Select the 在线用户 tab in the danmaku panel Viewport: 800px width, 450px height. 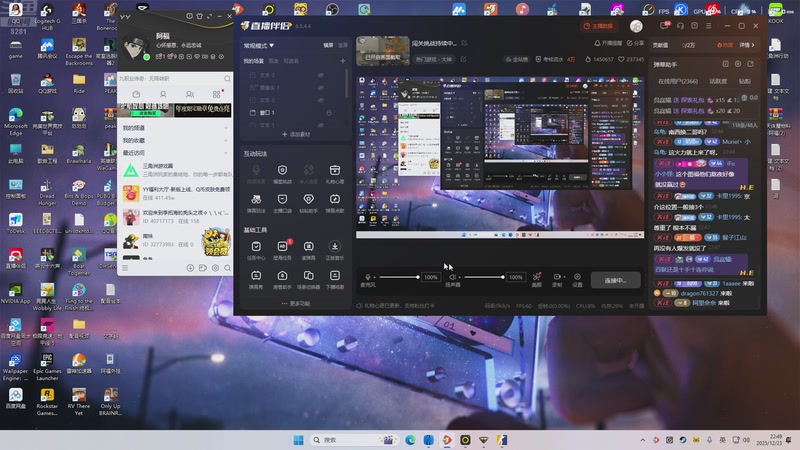[678, 81]
